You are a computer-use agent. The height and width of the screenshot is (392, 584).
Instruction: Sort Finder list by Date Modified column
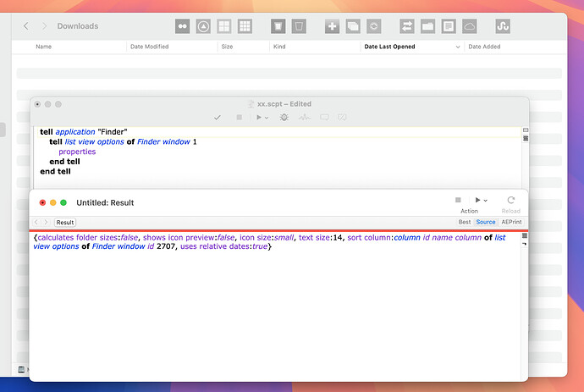coord(149,47)
